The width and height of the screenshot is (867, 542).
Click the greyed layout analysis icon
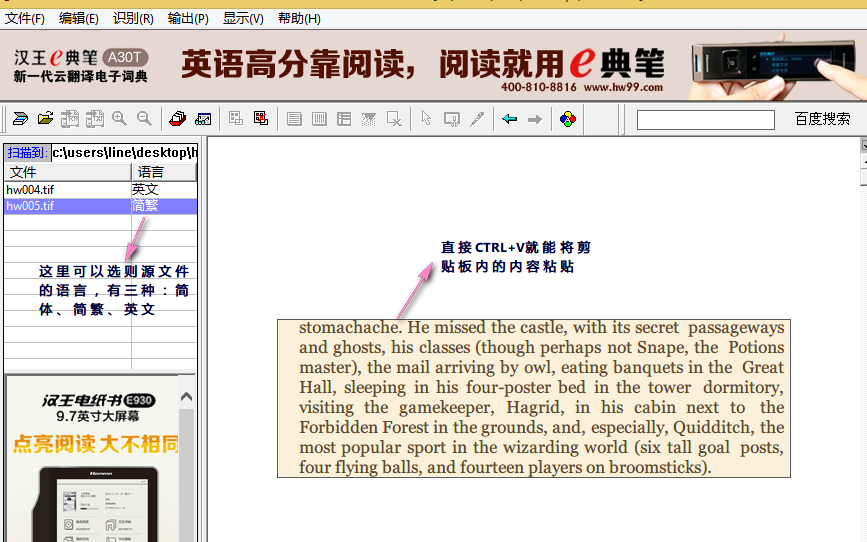click(x=236, y=119)
